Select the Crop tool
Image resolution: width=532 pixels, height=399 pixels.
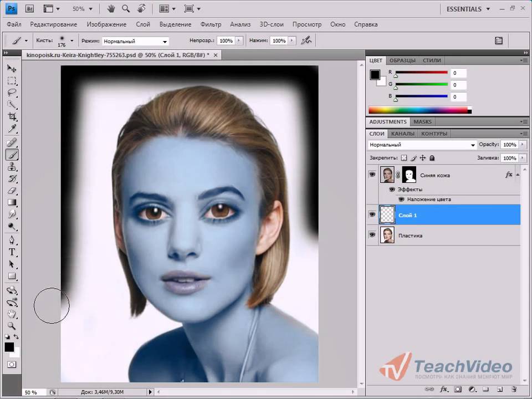pos(12,117)
